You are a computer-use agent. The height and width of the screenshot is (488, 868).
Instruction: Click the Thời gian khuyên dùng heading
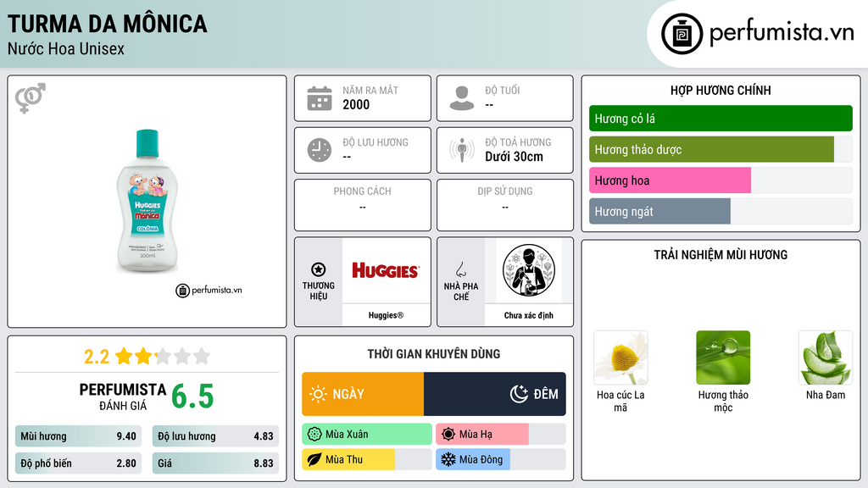click(x=434, y=354)
